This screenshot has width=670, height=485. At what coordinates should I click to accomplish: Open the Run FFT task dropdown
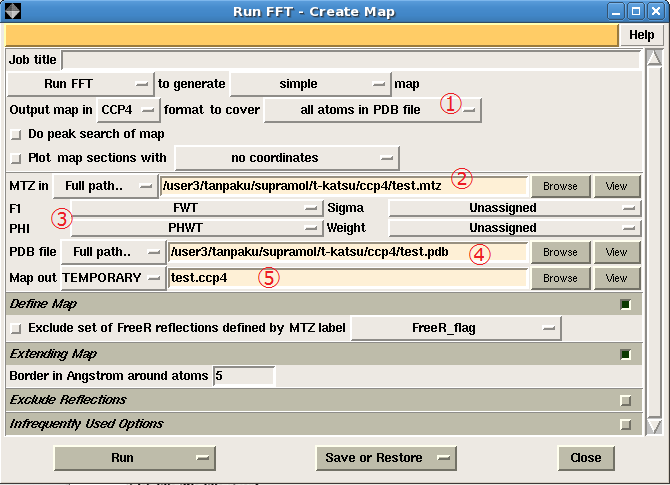click(82, 84)
